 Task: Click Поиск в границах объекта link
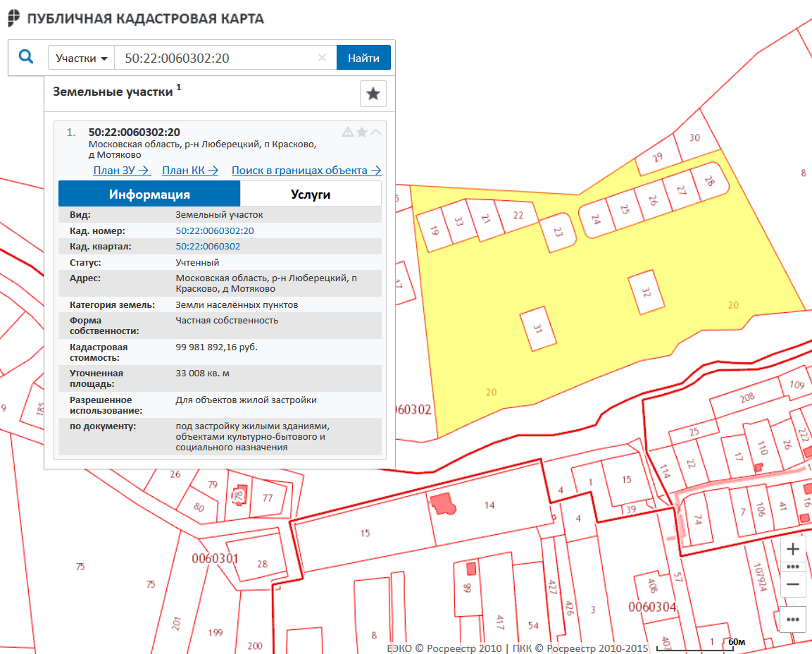point(306,171)
